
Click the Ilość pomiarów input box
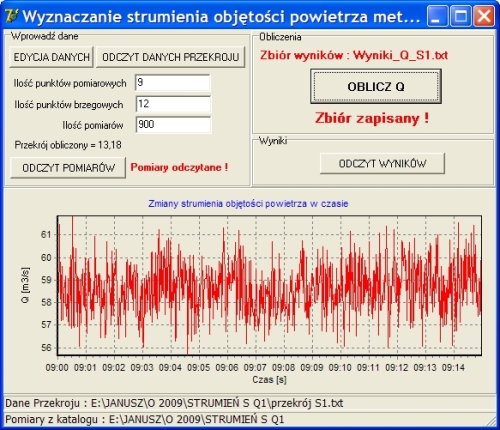(173, 125)
